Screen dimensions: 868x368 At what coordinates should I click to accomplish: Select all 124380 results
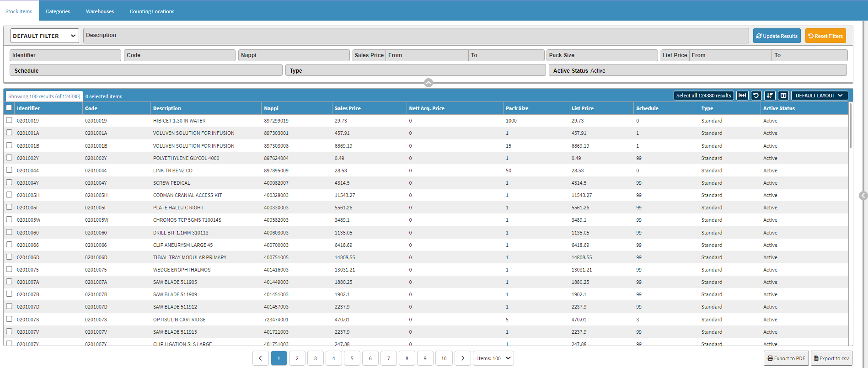(x=703, y=96)
